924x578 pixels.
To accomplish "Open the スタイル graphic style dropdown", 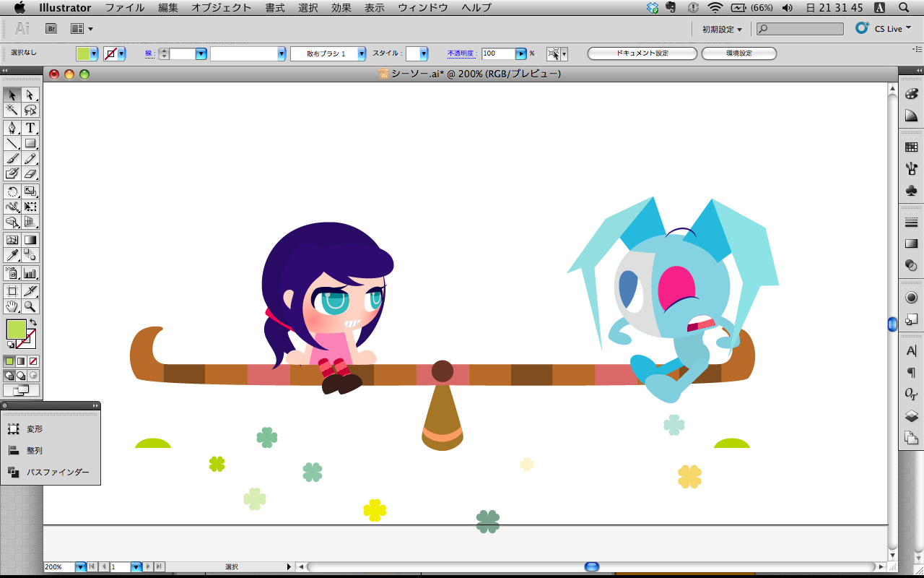I will [x=423, y=53].
